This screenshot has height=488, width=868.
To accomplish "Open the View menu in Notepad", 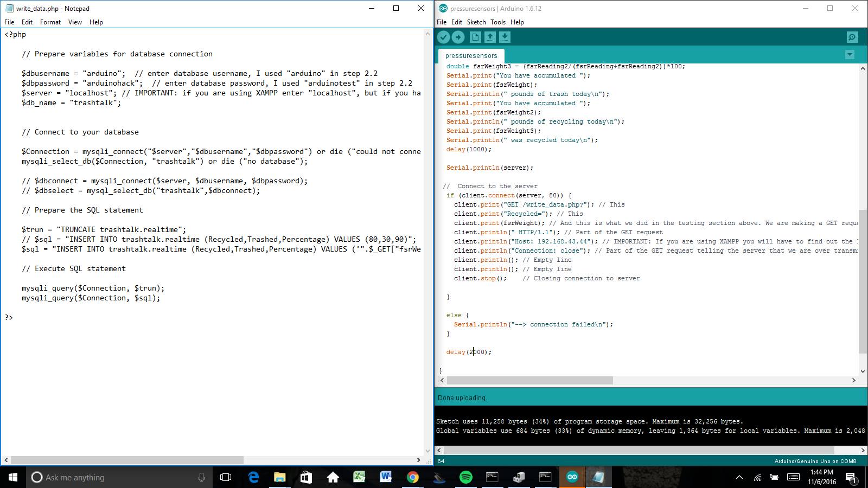I will [x=75, y=22].
